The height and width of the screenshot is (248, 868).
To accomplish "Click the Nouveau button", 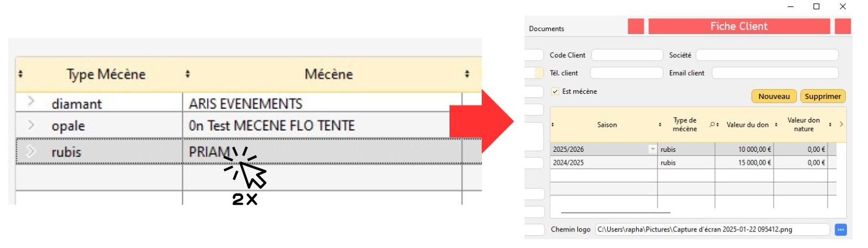I will click(774, 97).
